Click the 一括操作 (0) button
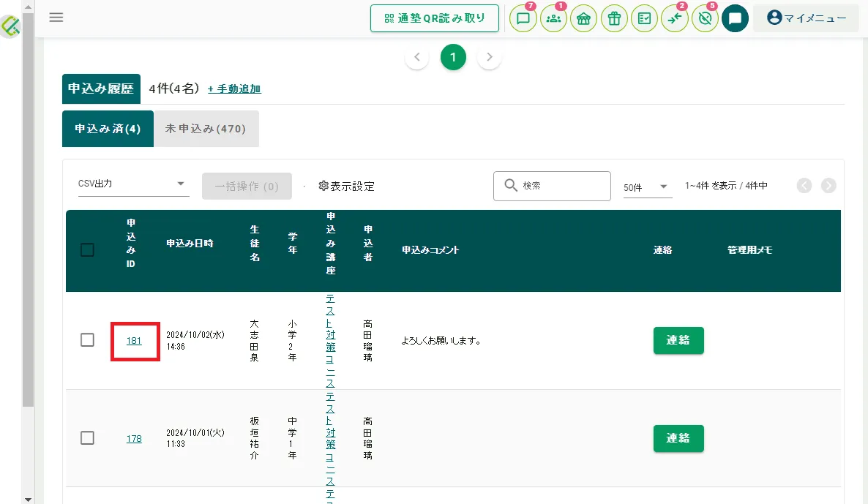The height and width of the screenshot is (504, 868). pos(247,187)
